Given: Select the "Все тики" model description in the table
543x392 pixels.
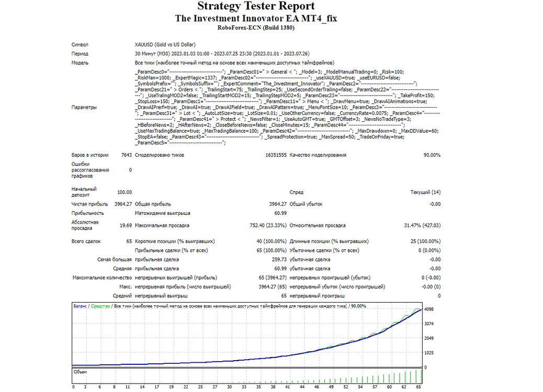Looking at the screenshot, I should pyautogui.click(x=234, y=63).
